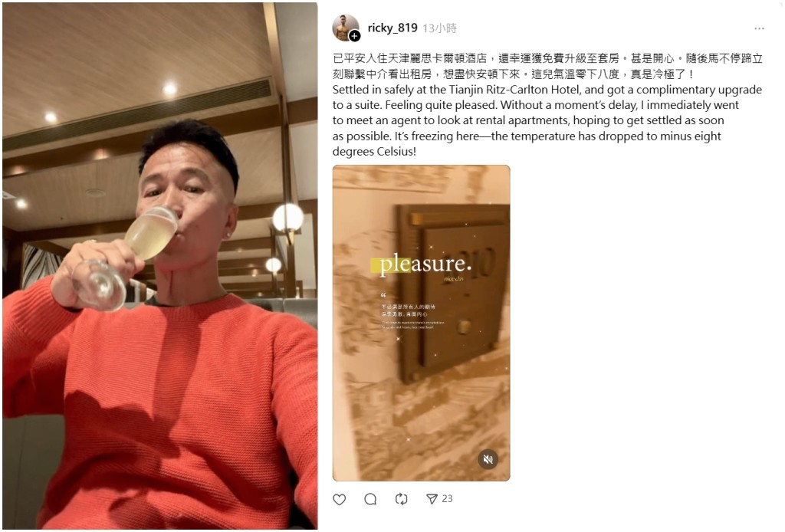The width and height of the screenshot is (785, 532).
Task: Select the Chinese post caption text
Action: [547, 66]
